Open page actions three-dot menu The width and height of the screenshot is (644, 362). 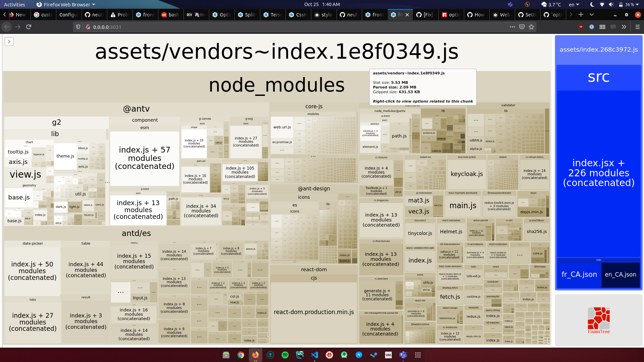(512, 27)
